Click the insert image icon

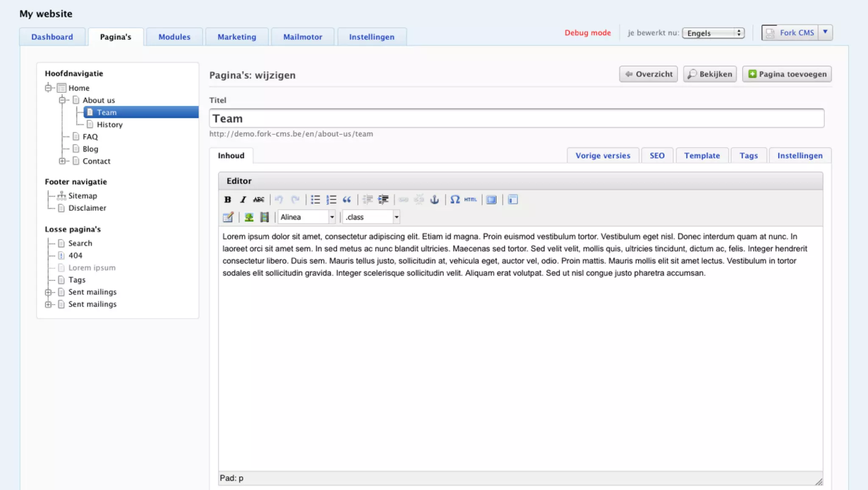click(249, 217)
